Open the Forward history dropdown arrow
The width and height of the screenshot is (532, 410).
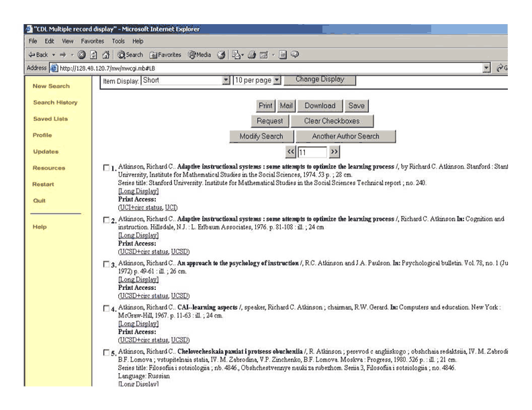[72, 54]
